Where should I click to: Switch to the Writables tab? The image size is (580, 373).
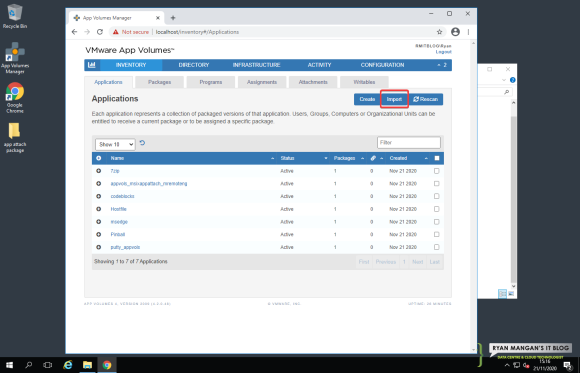364,82
